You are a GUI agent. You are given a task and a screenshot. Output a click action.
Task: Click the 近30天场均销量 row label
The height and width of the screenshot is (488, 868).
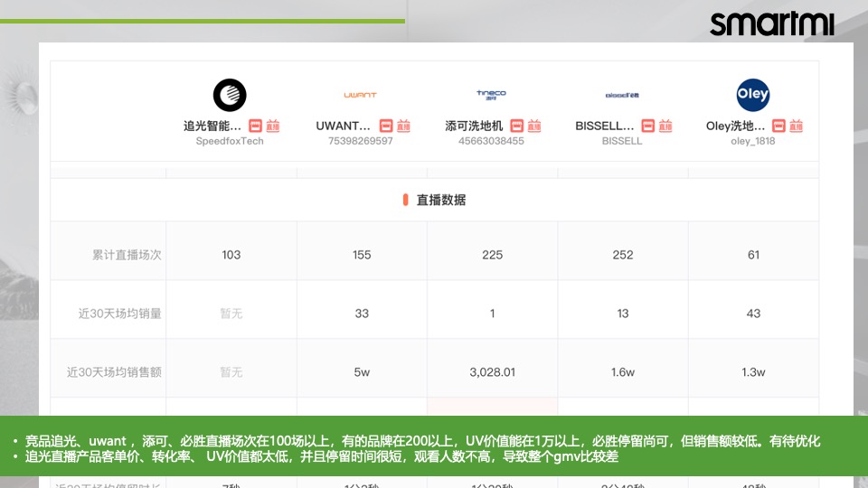pyautogui.click(x=119, y=314)
